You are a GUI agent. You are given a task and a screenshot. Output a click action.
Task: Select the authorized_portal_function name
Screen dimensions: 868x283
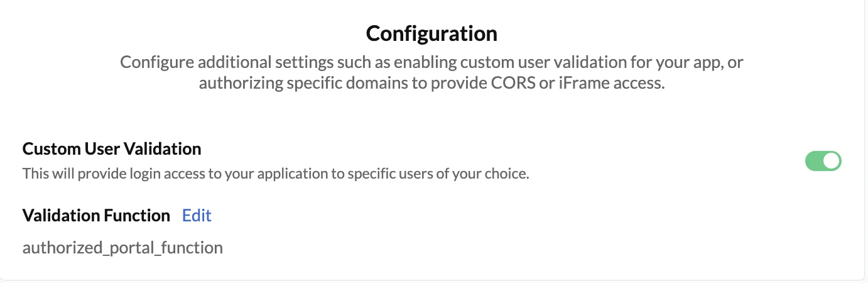pos(122,248)
